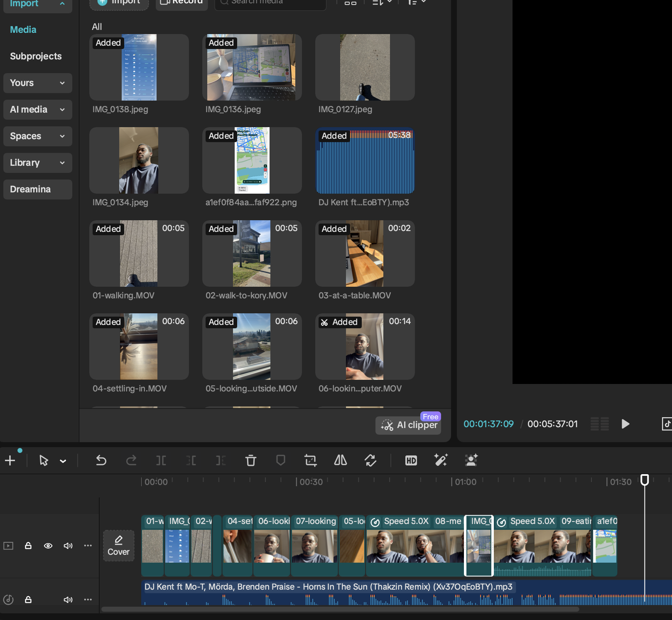This screenshot has height=620, width=672.
Task: Lock the video track
Action: click(x=28, y=546)
